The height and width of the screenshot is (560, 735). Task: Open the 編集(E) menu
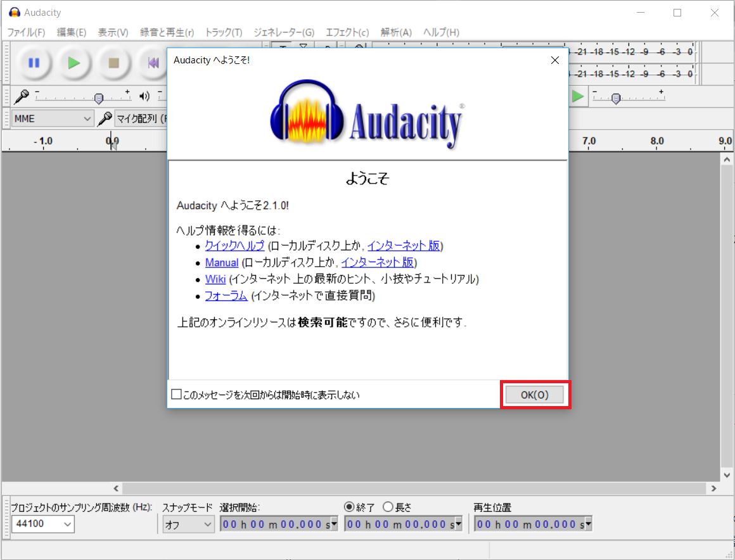click(x=71, y=32)
